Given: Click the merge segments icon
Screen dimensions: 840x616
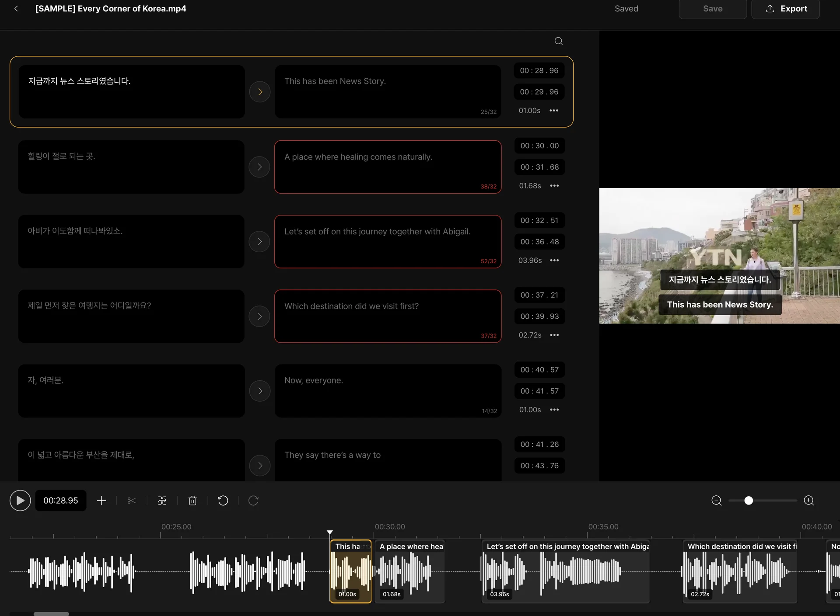Looking at the screenshot, I should pyautogui.click(x=162, y=500).
